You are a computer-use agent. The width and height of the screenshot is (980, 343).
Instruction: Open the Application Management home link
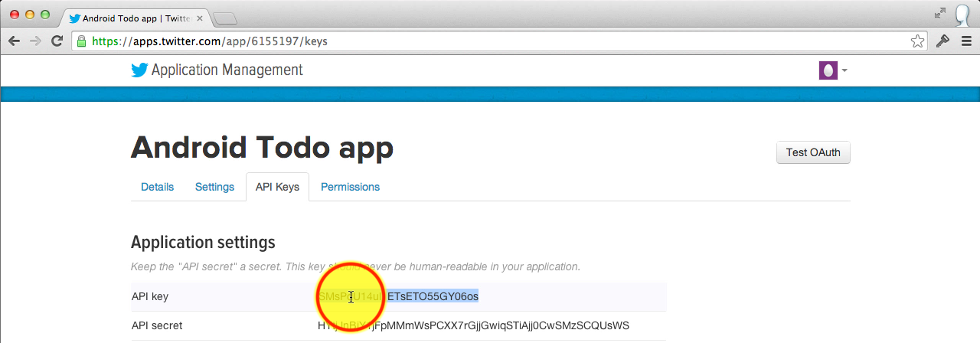pos(227,70)
